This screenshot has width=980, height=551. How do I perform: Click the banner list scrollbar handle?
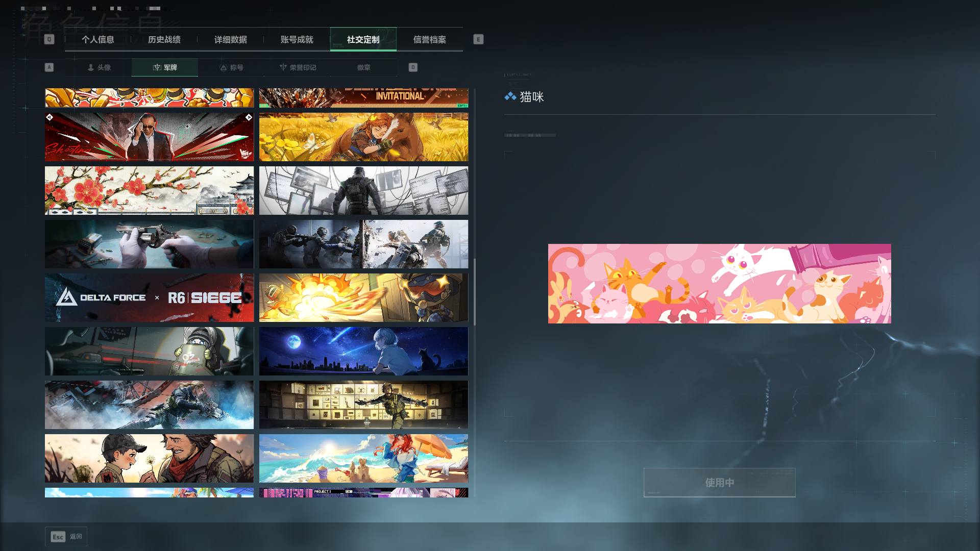pyautogui.click(x=475, y=292)
